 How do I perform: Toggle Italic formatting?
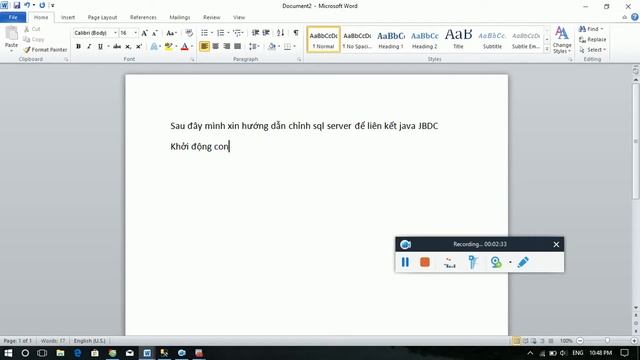89,47
